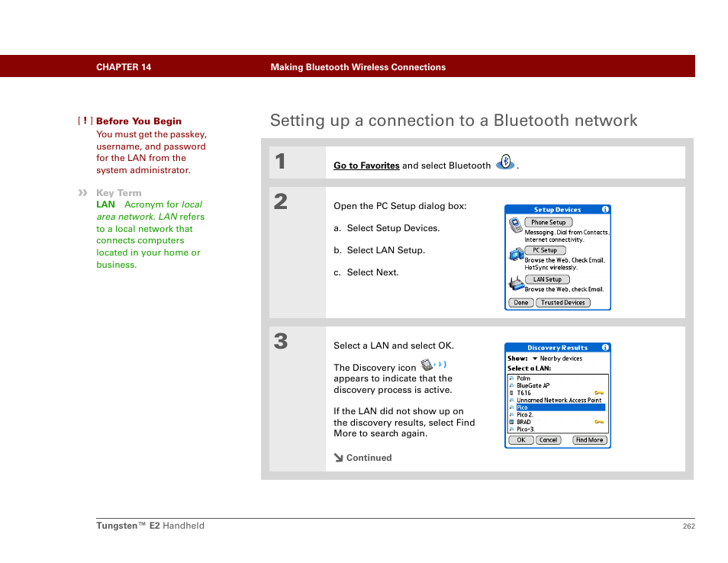Click the Key Term double-arrow icon
The width and height of the screenshot is (728, 563).
point(82,192)
